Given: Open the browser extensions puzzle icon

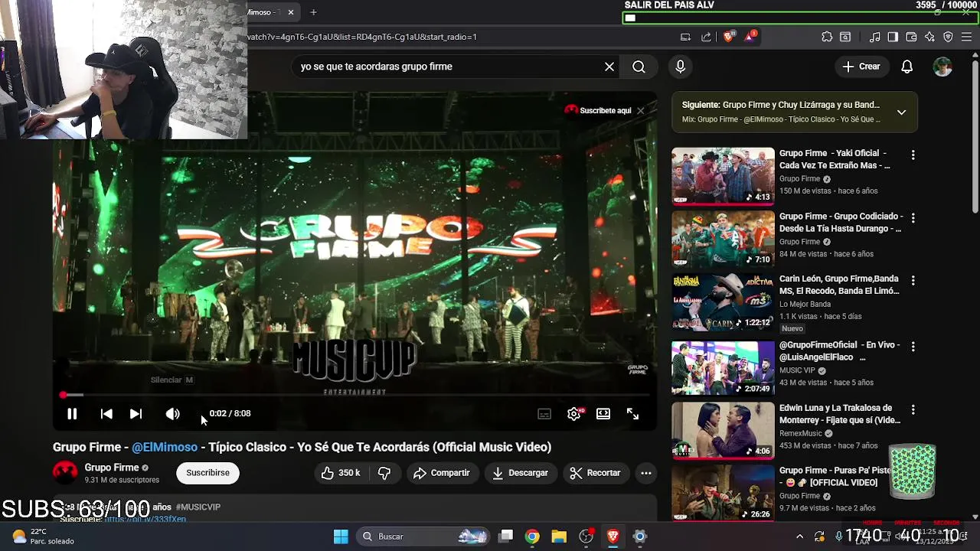Looking at the screenshot, I should tap(827, 37).
